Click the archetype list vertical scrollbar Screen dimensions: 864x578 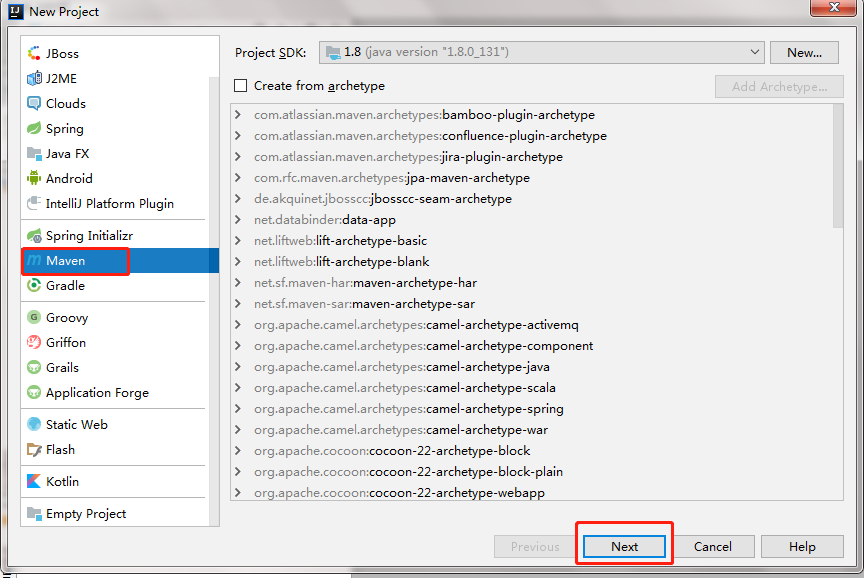838,165
